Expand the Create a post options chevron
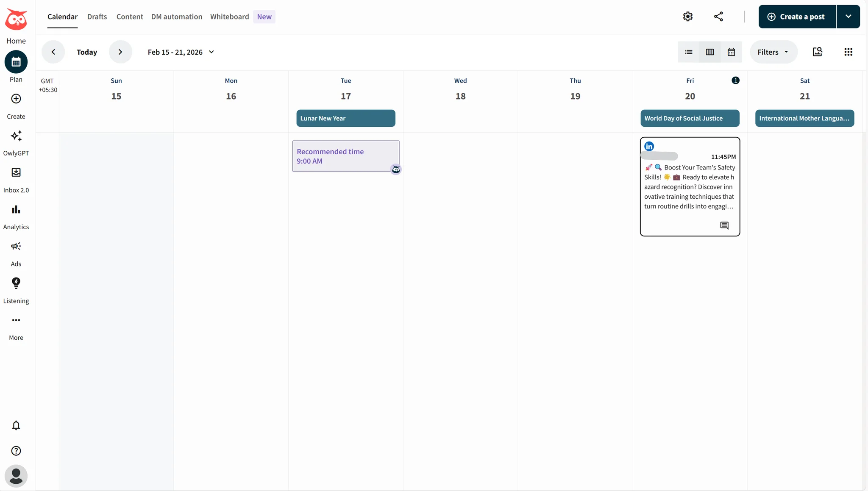 (849, 16)
